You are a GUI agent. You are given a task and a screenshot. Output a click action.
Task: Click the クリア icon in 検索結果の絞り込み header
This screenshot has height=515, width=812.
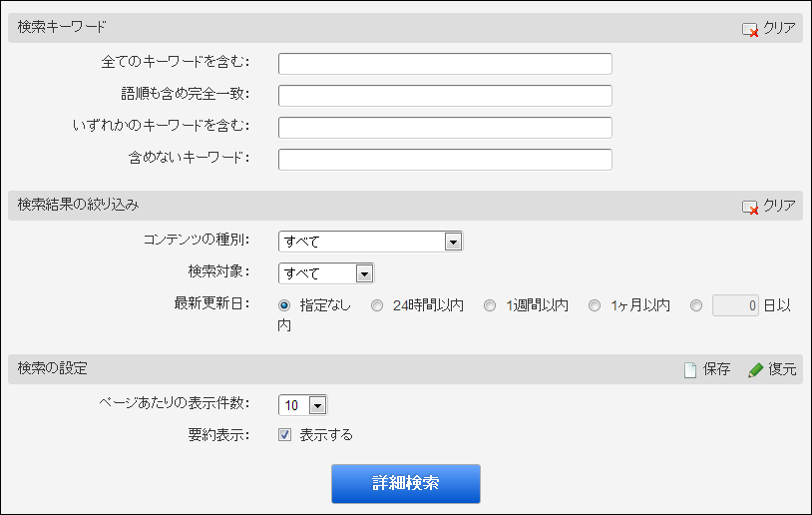[750, 208]
